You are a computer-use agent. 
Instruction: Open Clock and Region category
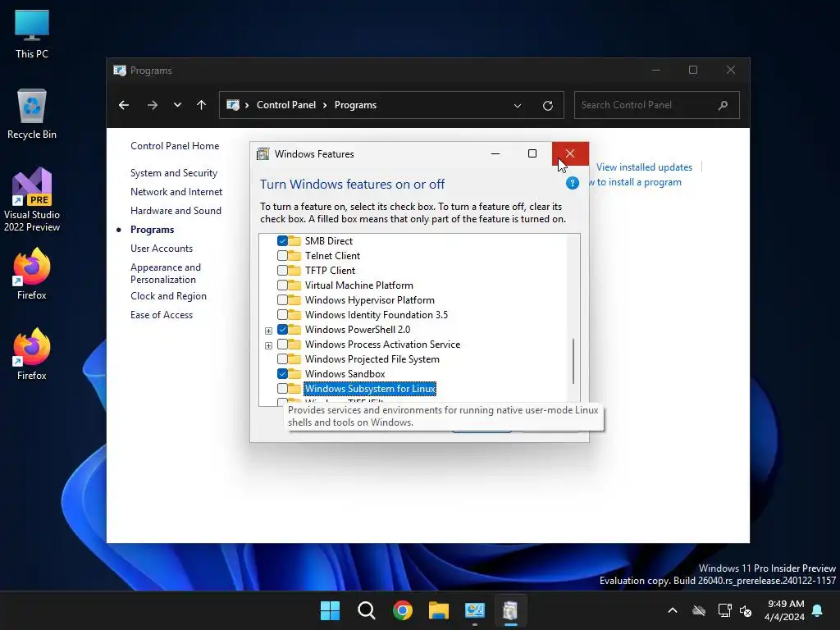(168, 296)
